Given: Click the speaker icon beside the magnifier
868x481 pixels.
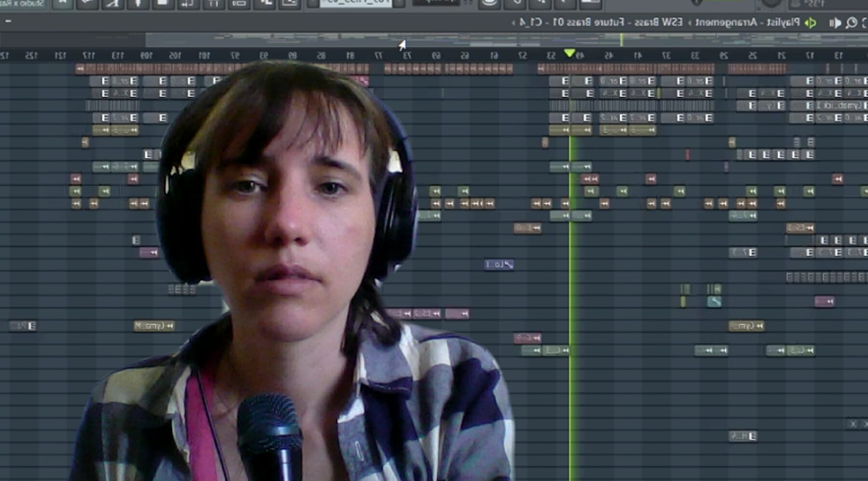Looking at the screenshot, I should point(835,23).
